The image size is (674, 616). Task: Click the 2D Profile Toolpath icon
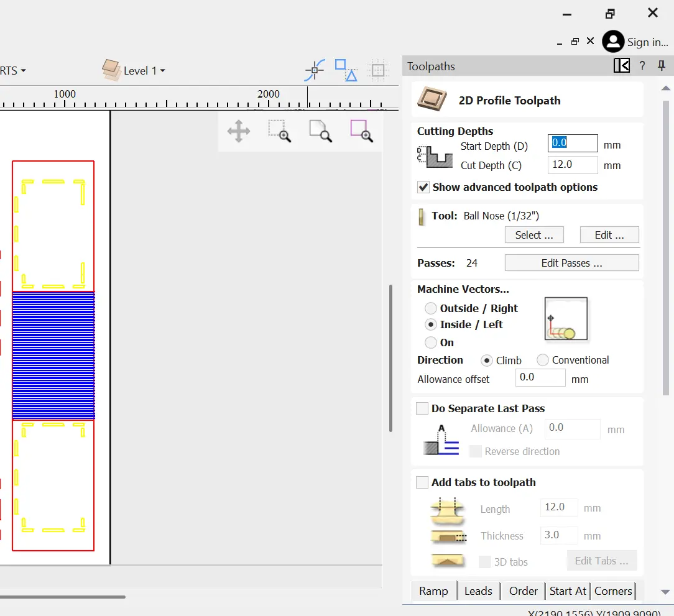coord(432,99)
